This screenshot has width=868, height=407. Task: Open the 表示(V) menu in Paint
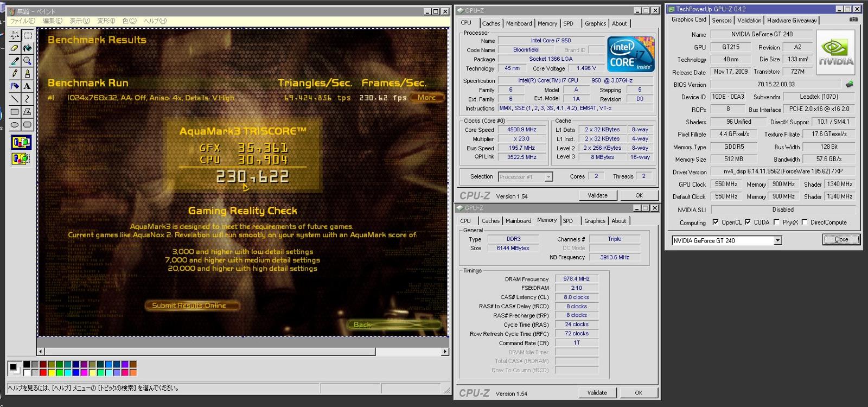80,21
